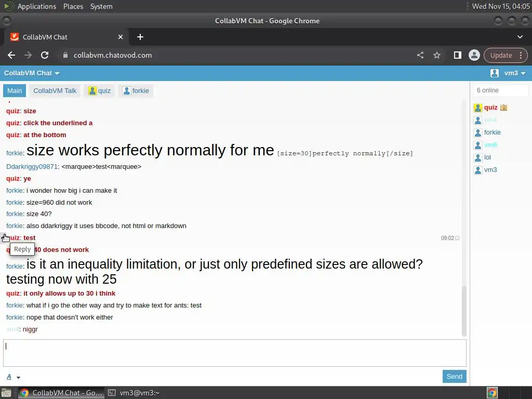Send the chat message
The image size is (532, 399).
454,377
